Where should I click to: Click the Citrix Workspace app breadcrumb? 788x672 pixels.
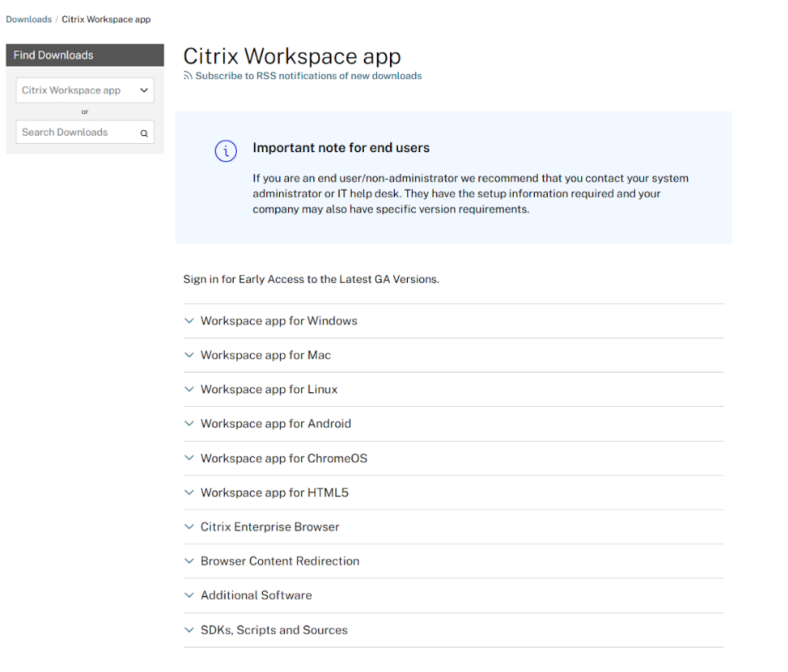click(106, 20)
